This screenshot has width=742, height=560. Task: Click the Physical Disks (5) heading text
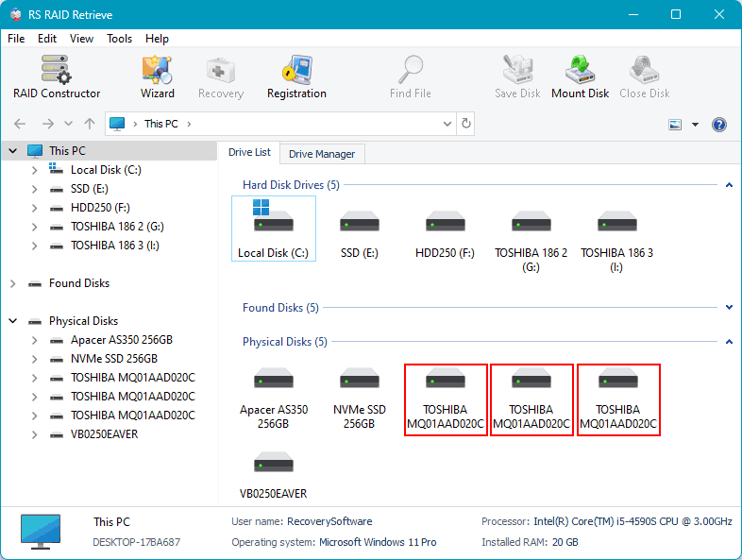point(285,342)
